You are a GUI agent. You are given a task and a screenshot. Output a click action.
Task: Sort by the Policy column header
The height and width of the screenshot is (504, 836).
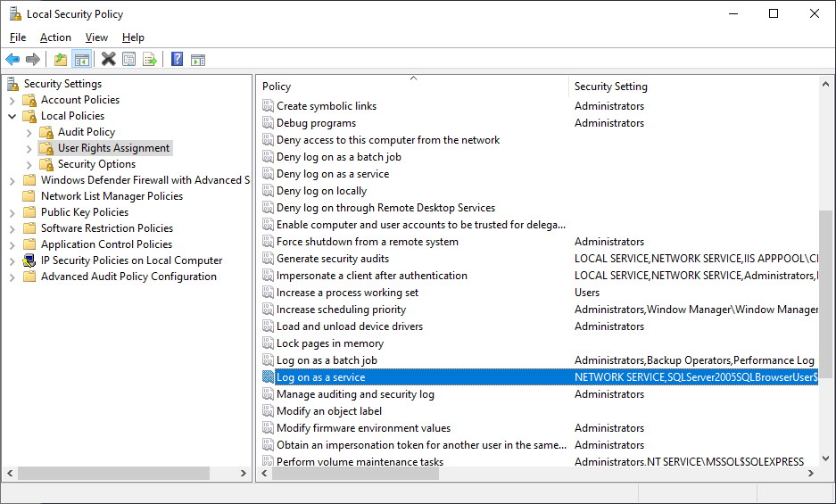[x=412, y=87]
